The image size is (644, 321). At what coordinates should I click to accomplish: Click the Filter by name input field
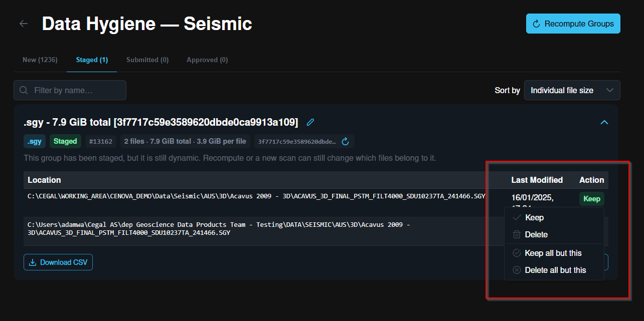click(70, 90)
